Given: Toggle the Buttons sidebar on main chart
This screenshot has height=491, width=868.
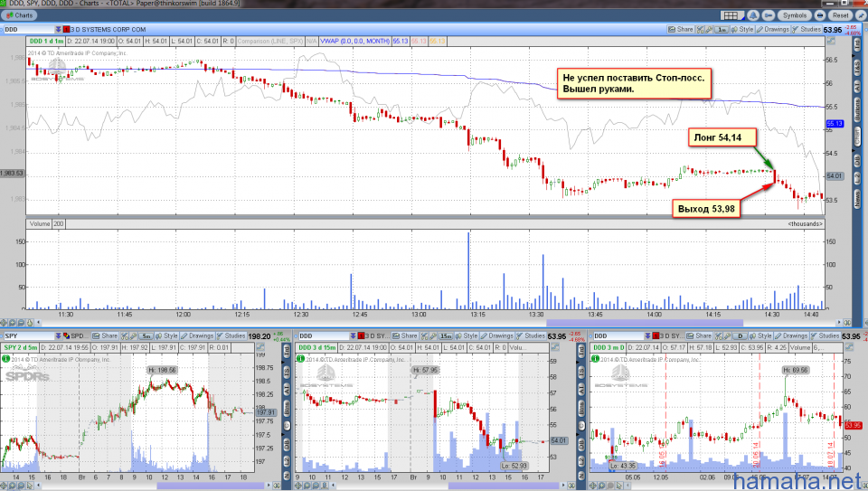Looking at the screenshot, I should [857, 110].
